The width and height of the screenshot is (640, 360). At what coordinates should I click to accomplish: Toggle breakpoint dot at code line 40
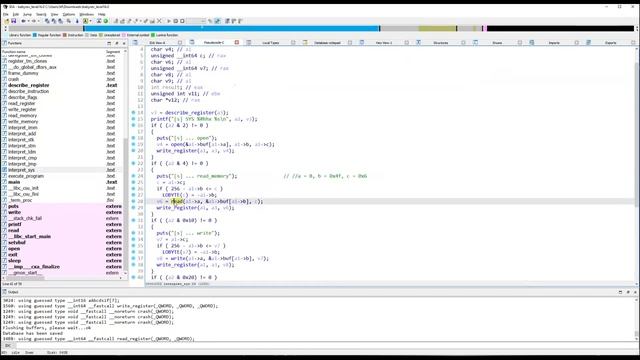click(x=133, y=277)
